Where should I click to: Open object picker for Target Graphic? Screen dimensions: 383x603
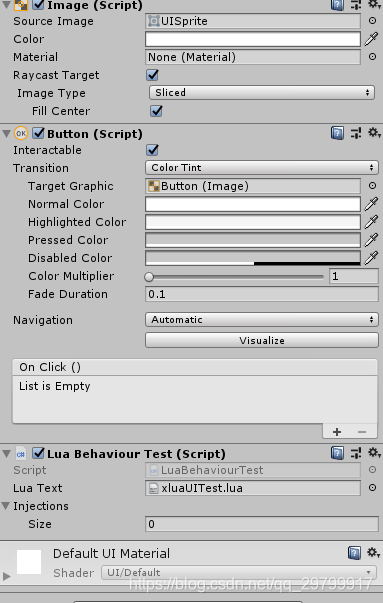[x=372, y=186]
